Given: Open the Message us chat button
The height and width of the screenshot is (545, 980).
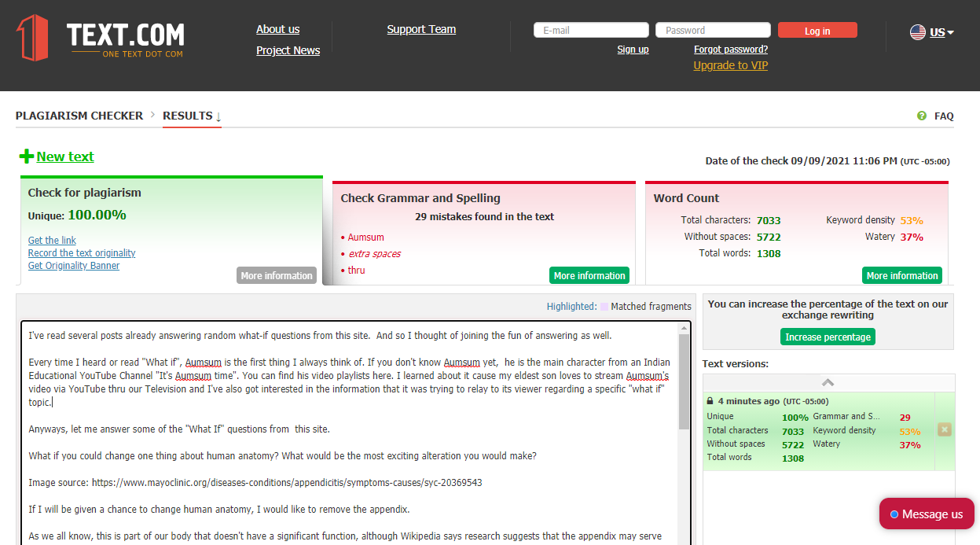Looking at the screenshot, I should point(927,514).
